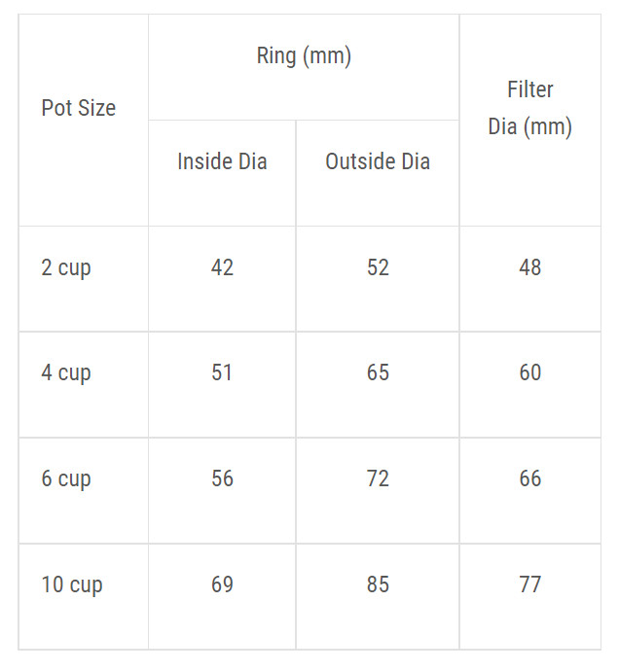Click the inside dia value 51
This screenshot has height=672, width=619.
222,372
